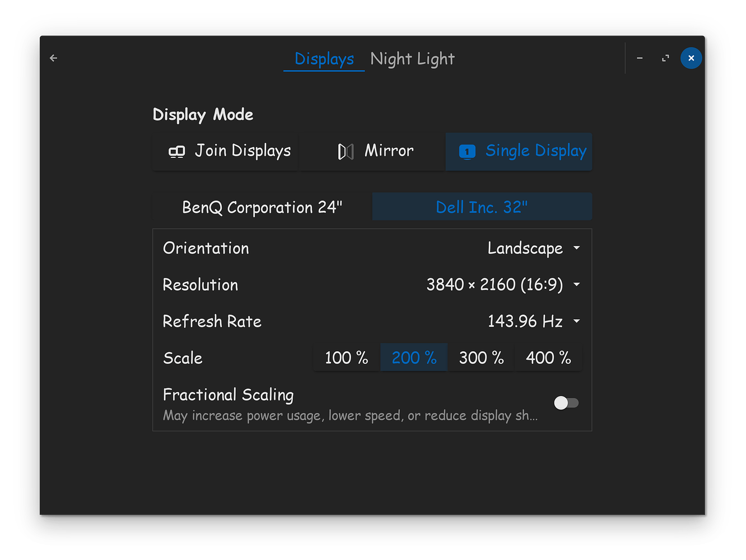Screen dimensions: 746x560
Task: Click the Join Displays monitors icon
Action: pos(177,151)
